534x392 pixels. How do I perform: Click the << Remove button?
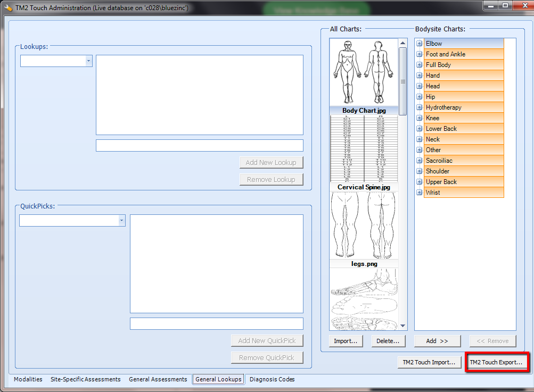click(x=493, y=341)
